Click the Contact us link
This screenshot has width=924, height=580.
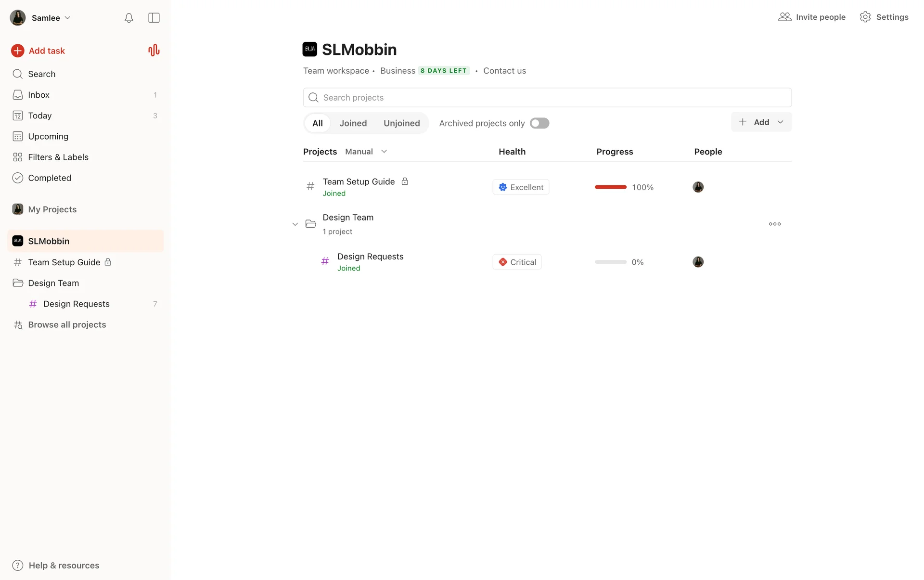504,71
